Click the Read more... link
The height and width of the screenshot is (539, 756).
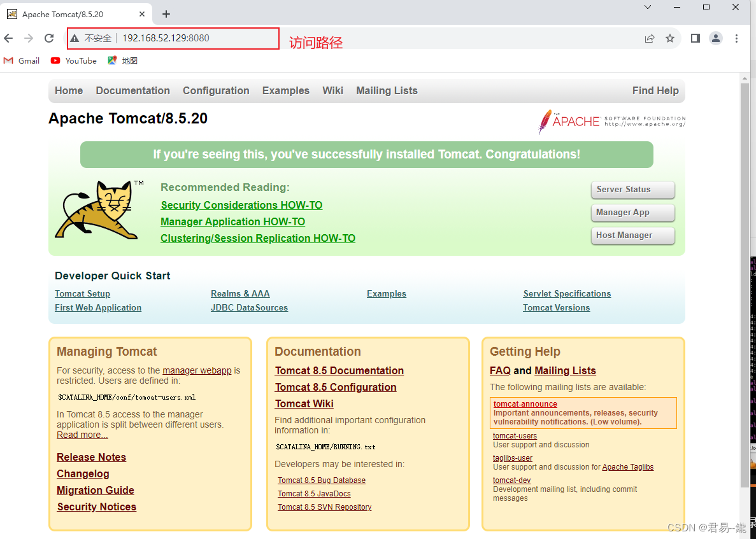pos(82,435)
